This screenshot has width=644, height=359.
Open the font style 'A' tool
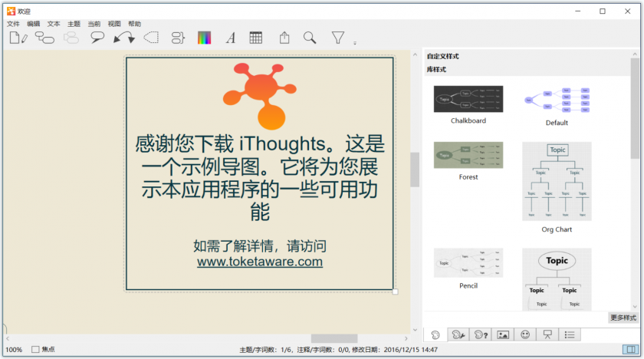(230, 38)
